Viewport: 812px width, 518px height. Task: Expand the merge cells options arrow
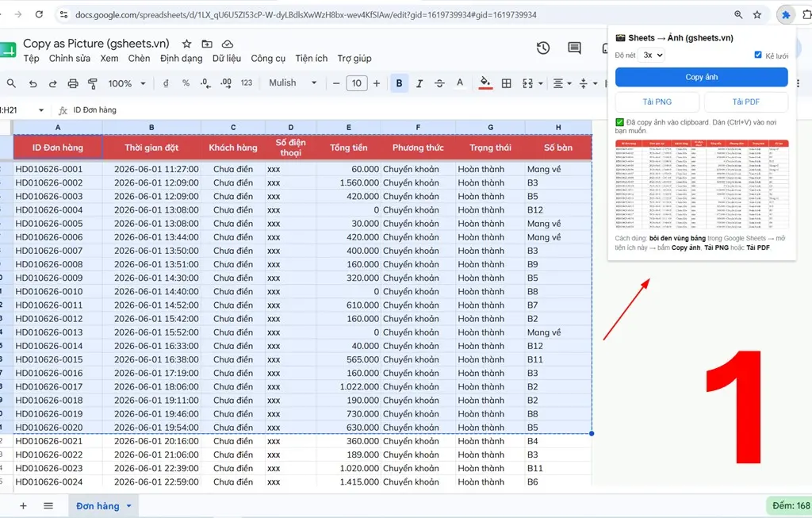click(541, 83)
